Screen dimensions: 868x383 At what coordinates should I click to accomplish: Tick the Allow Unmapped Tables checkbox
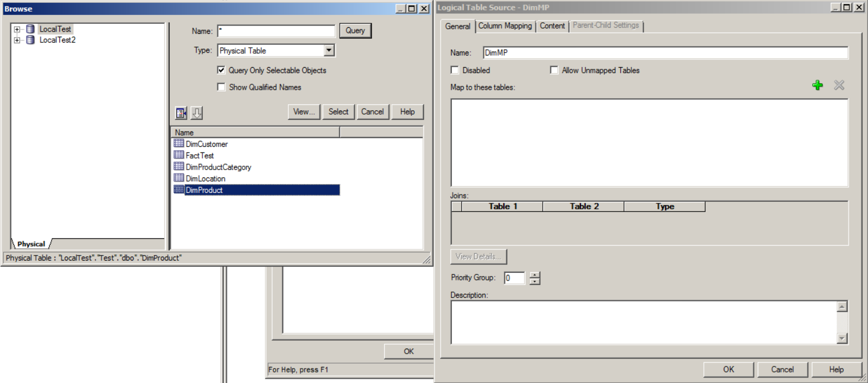click(554, 70)
